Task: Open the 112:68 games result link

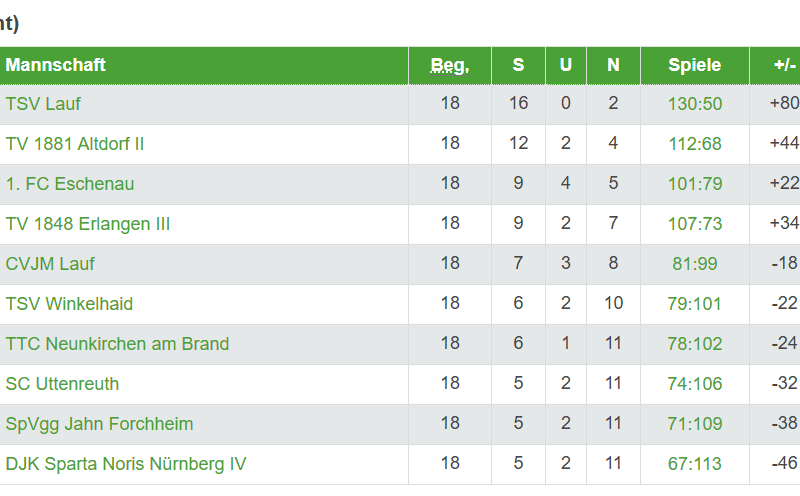Action: coord(695,144)
